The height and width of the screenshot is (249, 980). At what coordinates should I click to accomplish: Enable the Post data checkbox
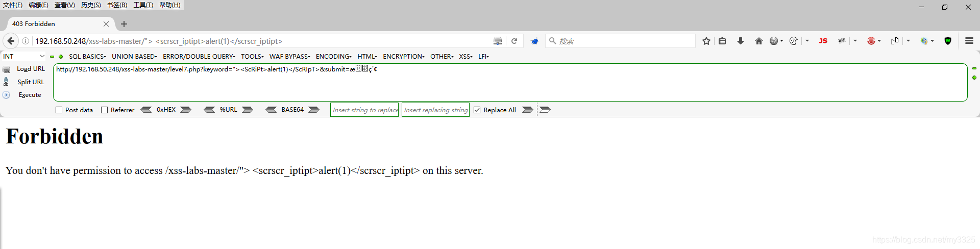(59, 110)
